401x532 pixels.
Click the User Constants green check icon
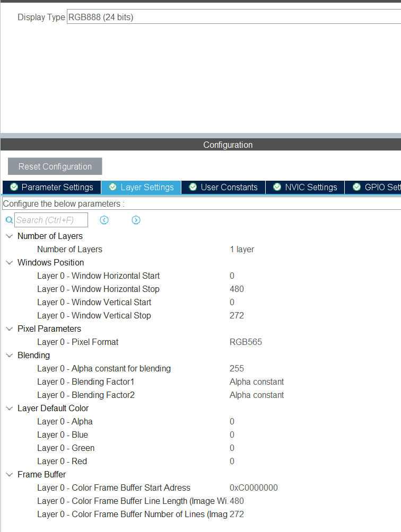pyautogui.click(x=193, y=187)
